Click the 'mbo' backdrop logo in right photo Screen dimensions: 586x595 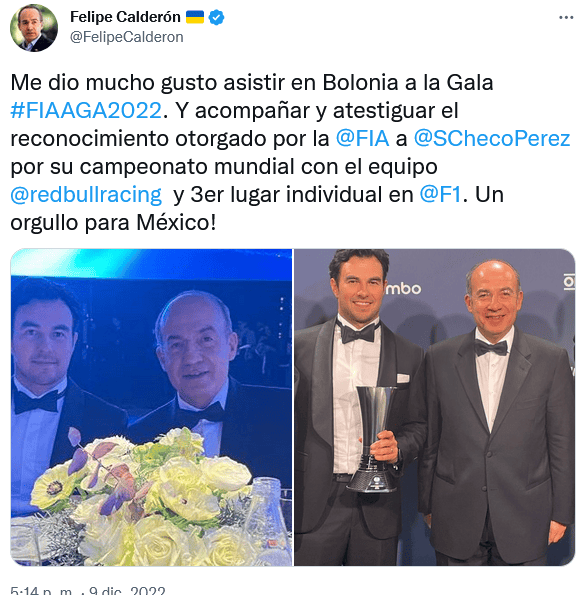click(x=403, y=289)
